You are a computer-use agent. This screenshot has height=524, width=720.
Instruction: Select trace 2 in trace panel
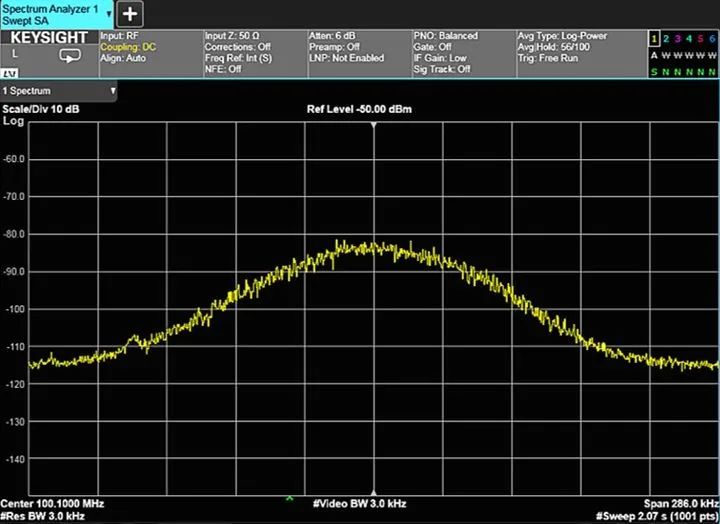665,38
